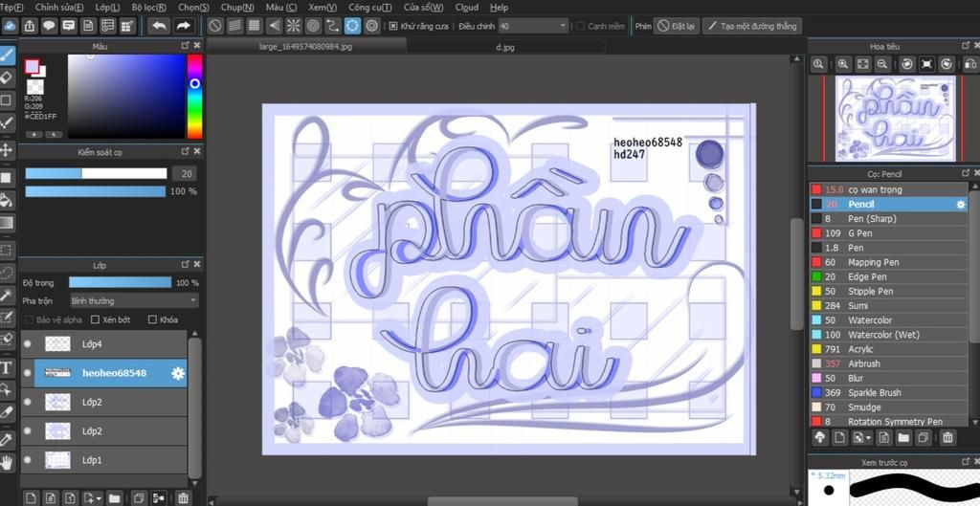Select the Airbrush brush
This screenshot has height=506, width=980.
(x=889, y=363)
